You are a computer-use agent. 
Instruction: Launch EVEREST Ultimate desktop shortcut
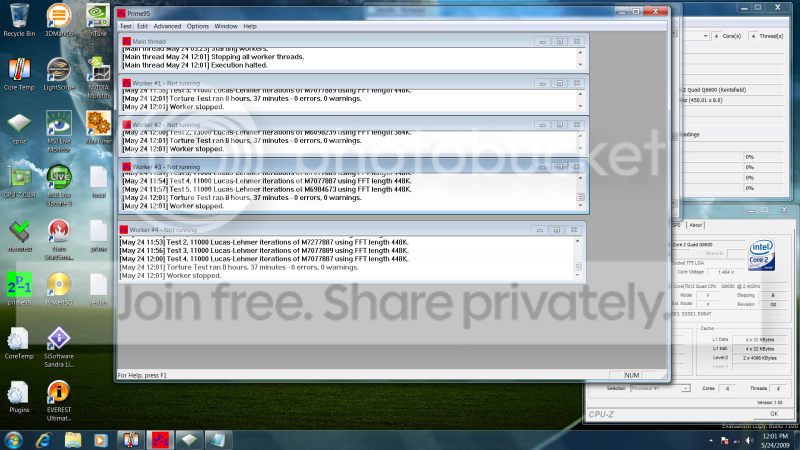pos(59,401)
